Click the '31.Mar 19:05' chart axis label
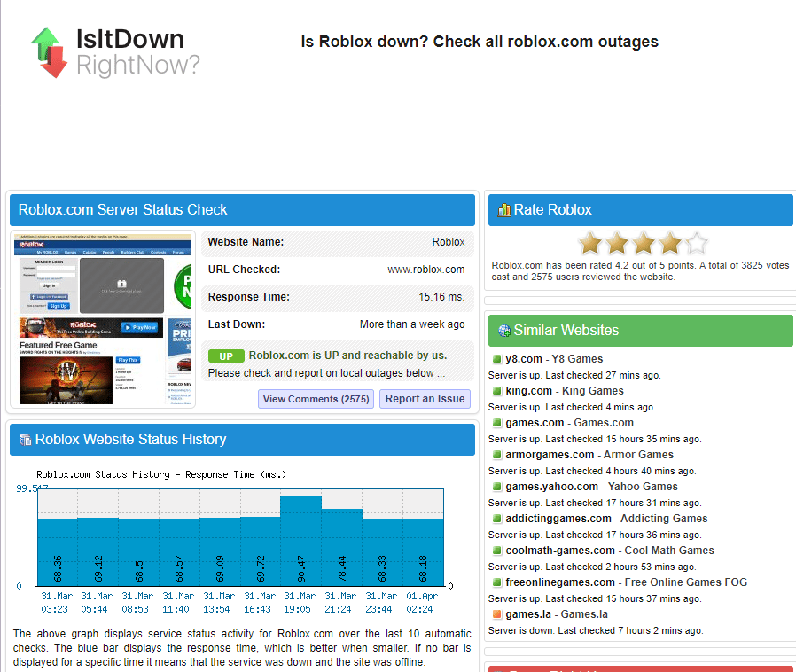The height and width of the screenshot is (672, 796). click(x=300, y=603)
